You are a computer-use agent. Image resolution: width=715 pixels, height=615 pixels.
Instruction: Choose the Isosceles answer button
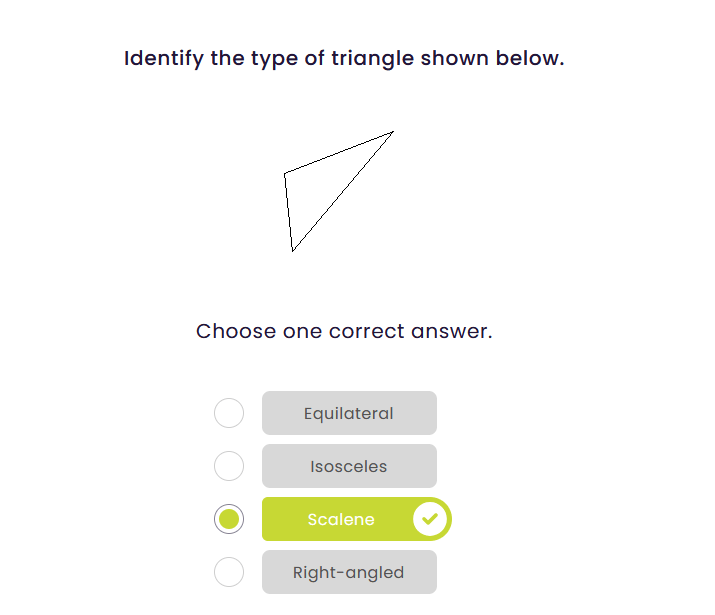coord(349,466)
